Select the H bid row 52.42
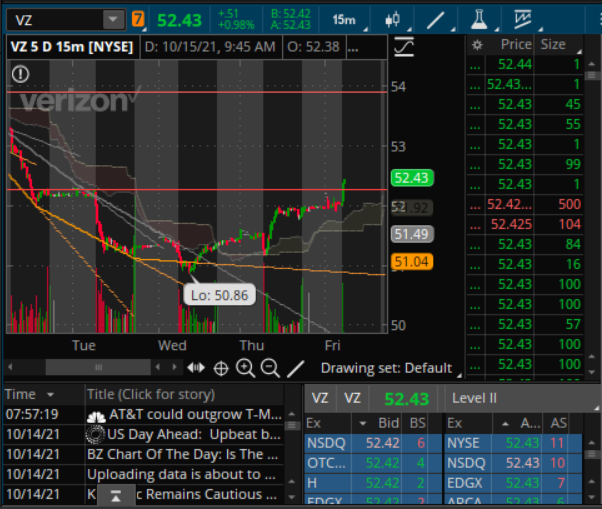The image size is (602, 509). click(x=372, y=483)
